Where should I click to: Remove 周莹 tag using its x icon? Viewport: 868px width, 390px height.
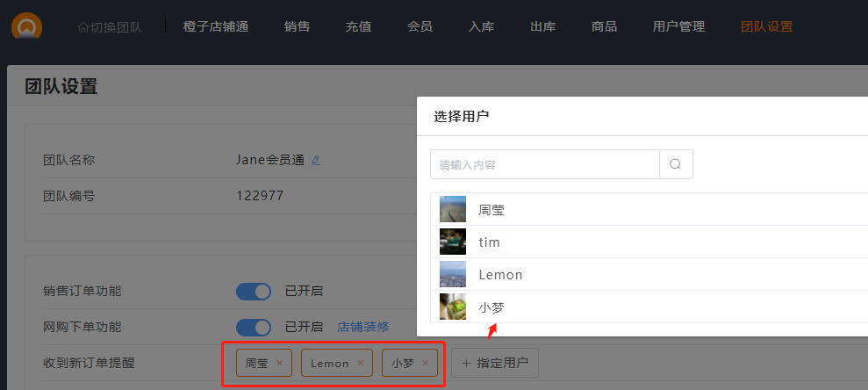(280, 363)
